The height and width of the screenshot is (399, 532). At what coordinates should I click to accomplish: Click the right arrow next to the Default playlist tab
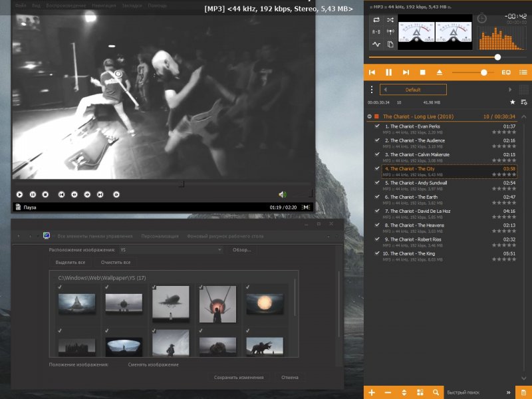(510, 90)
